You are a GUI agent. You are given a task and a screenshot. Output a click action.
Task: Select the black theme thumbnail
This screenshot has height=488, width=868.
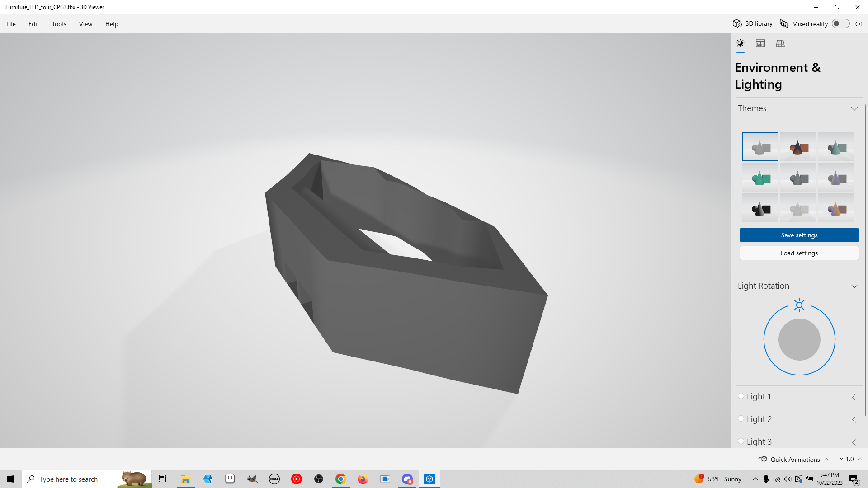[760, 208]
